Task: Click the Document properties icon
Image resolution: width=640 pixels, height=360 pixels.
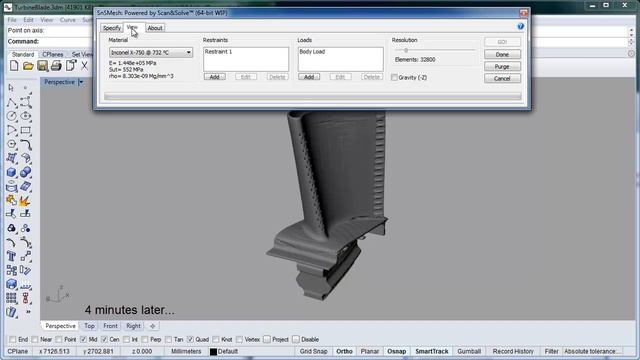Action: tap(71, 65)
